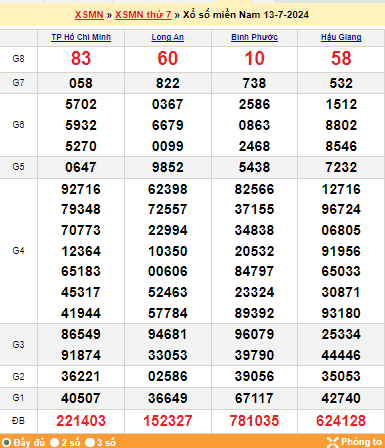Click G4 number 93180
Viewport: 385px width, 448px height.
click(x=341, y=313)
